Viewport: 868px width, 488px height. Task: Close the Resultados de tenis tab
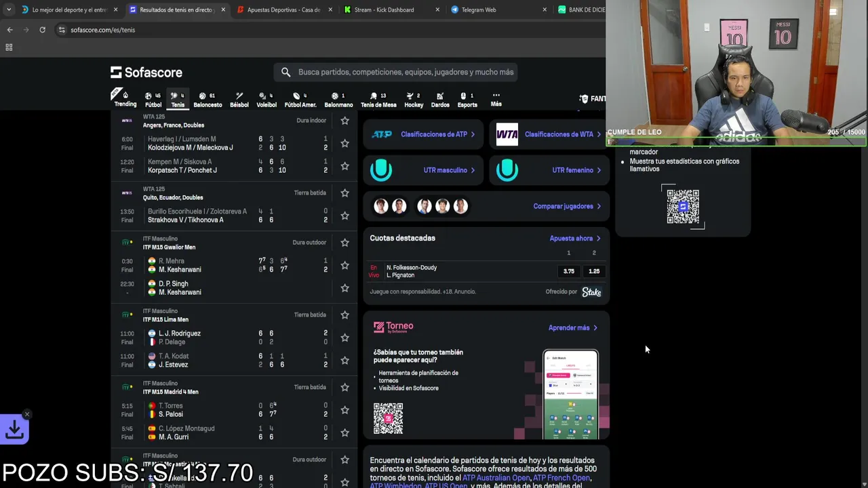222,10
